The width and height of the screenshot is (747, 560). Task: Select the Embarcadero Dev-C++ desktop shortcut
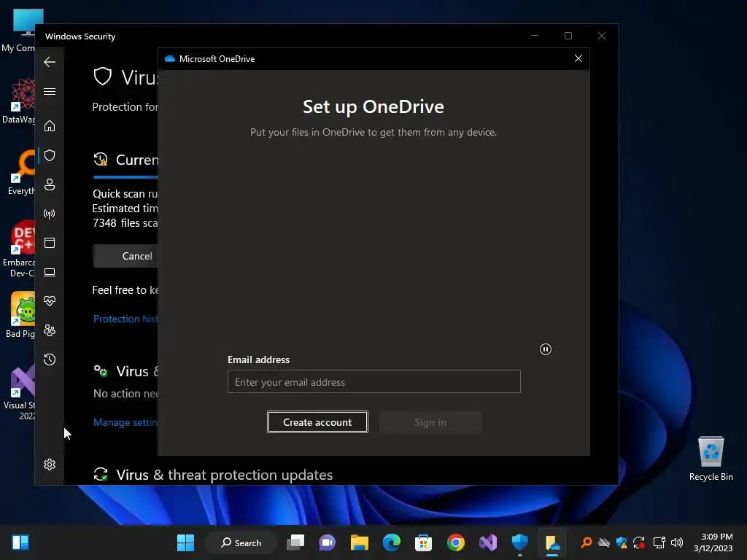(18, 249)
